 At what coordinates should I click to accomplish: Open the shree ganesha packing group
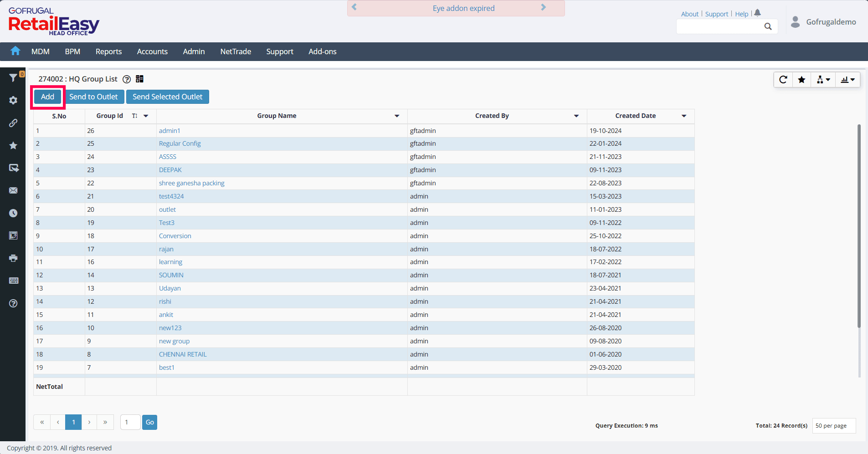(191, 183)
